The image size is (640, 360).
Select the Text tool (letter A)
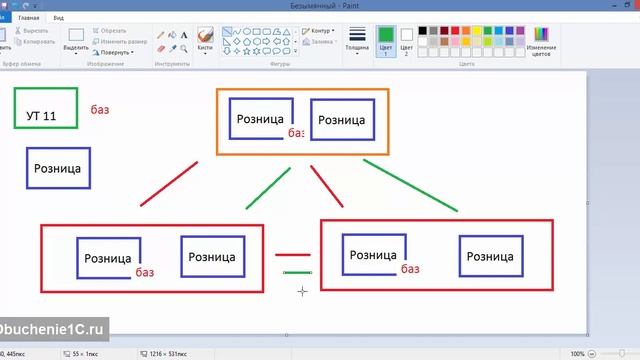point(184,36)
